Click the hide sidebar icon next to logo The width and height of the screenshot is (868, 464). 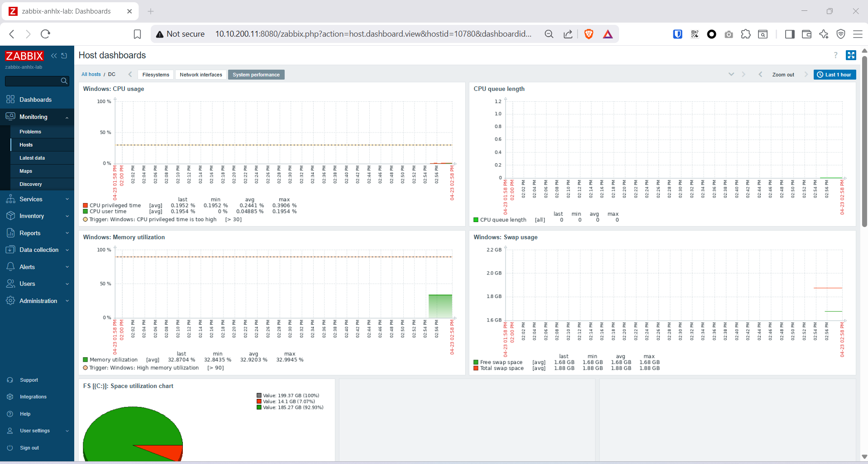point(64,56)
